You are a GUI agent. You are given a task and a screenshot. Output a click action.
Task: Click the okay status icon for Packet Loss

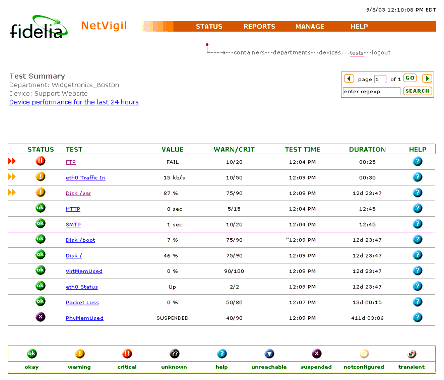pos(40,302)
